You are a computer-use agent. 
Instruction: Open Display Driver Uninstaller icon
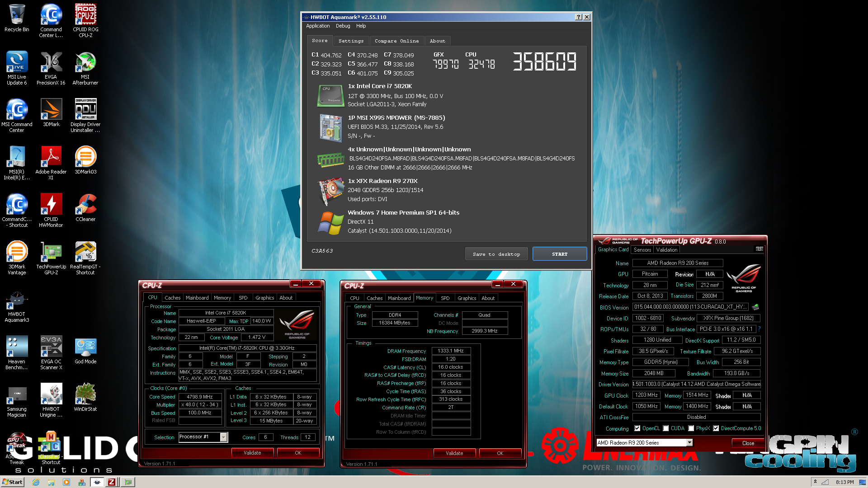pos(85,116)
